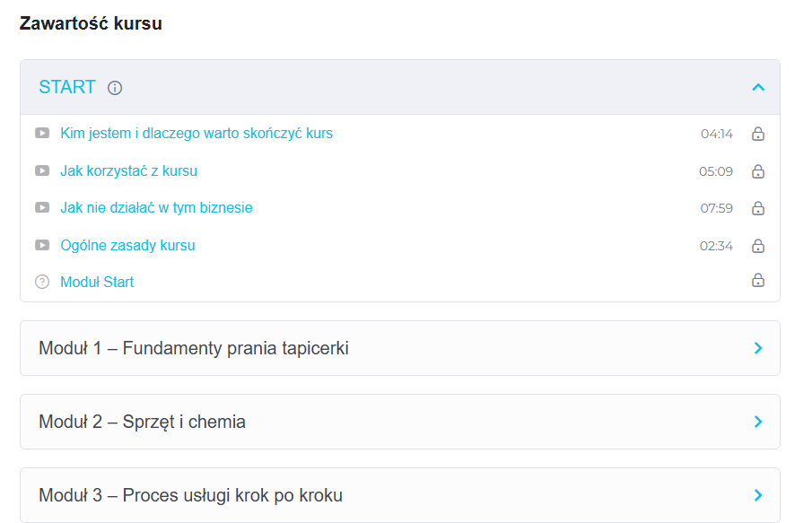Image resolution: width=812 pixels, height=523 pixels.
Task: Click the quiz question-mark icon beside Moduł Start
Action: tap(42, 282)
